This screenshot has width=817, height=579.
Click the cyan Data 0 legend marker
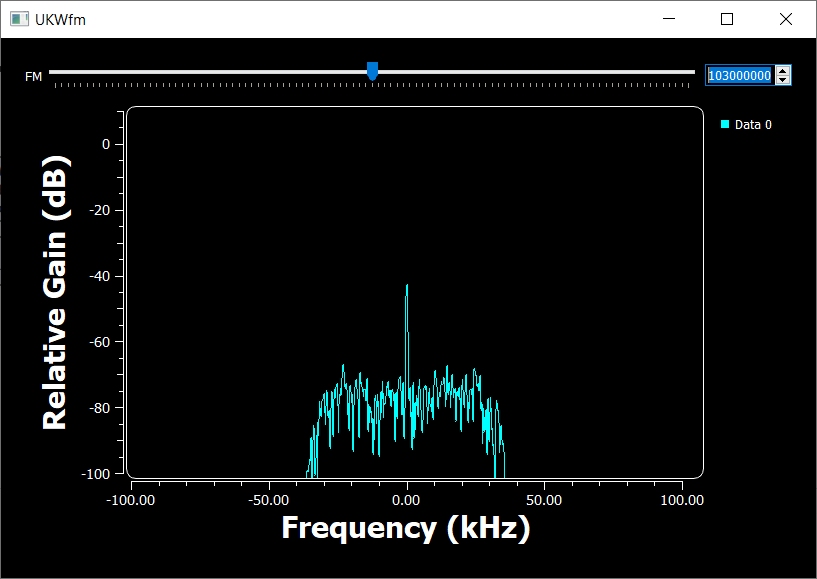[725, 124]
